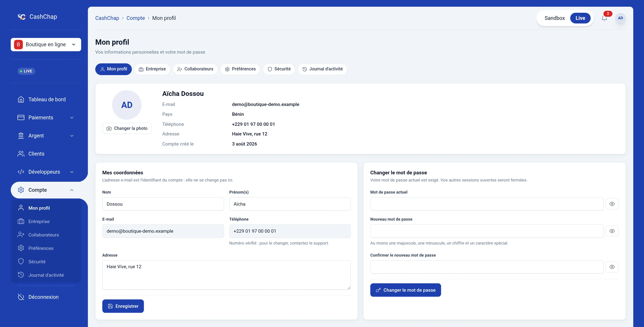Click the LIVE status badge in sidebar

26,71
